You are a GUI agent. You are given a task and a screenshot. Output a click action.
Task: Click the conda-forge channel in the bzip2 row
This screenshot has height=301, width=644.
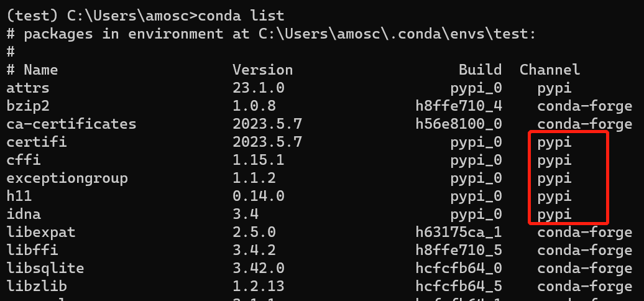[584, 106]
